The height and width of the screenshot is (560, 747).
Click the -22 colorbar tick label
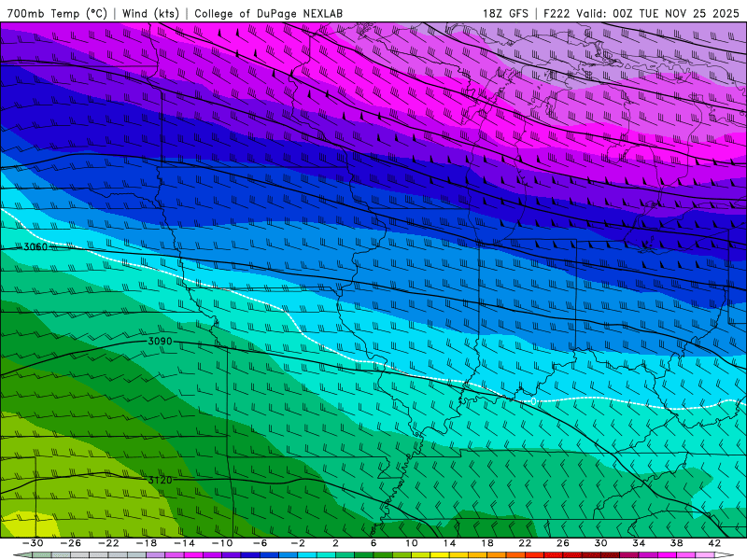click(108, 543)
